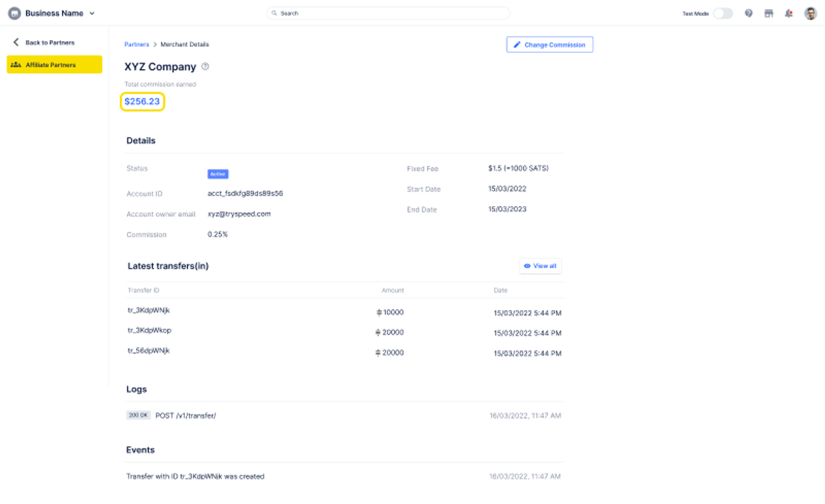The image size is (825, 504).
Task: Open transfer tr_3KdpWkop row
Action: click(x=149, y=331)
